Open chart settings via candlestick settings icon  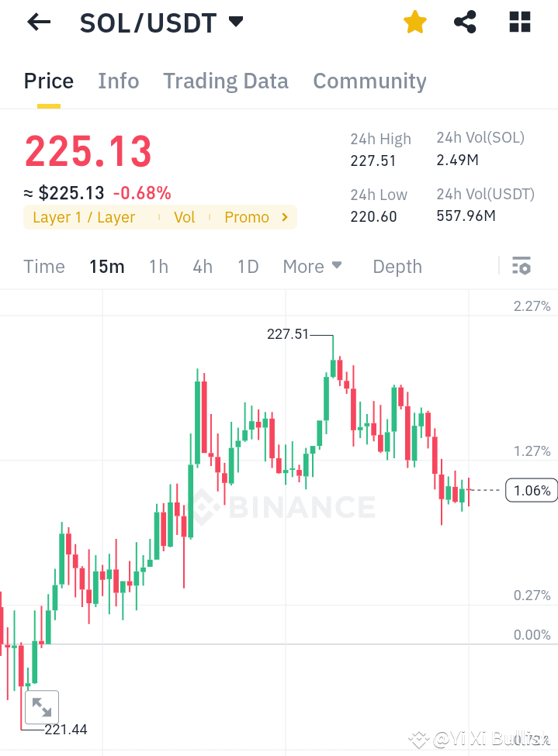521,266
